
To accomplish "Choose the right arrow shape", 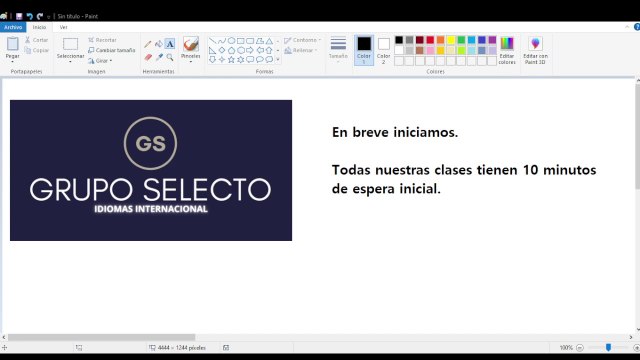I will pyautogui.click(x=250, y=50).
